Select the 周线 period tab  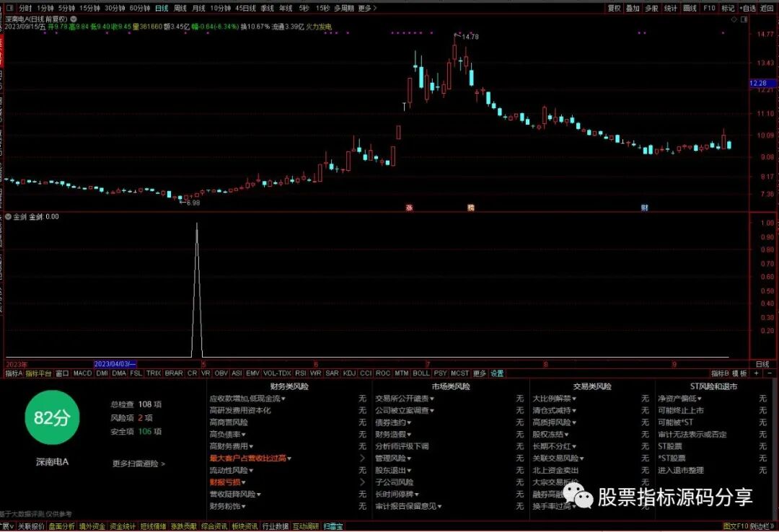[x=180, y=9]
